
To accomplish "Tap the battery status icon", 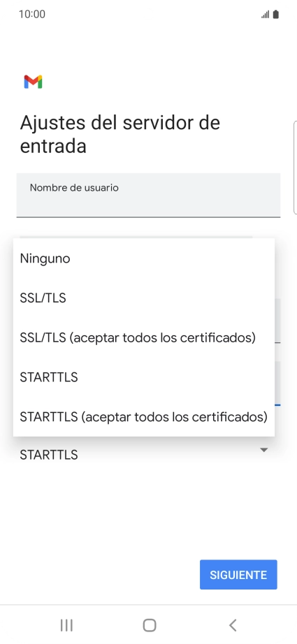I will pyautogui.click(x=275, y=15).
